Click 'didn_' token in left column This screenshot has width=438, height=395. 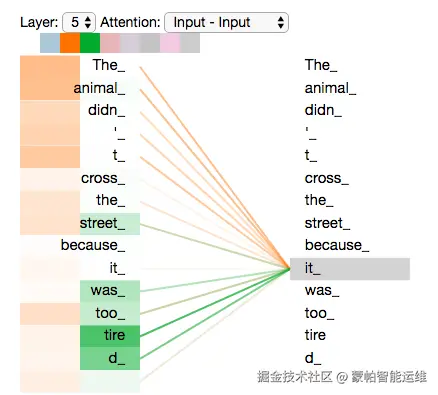pos(107,110)
